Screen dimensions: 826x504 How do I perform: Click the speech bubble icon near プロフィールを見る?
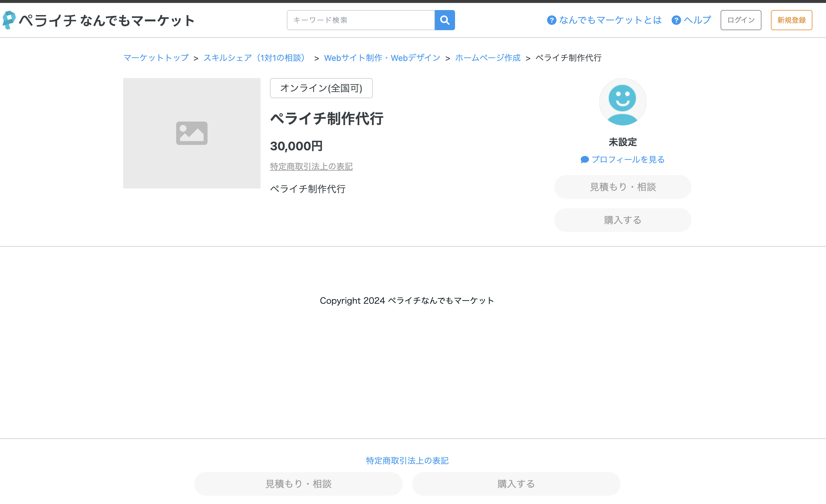[585, 160]
